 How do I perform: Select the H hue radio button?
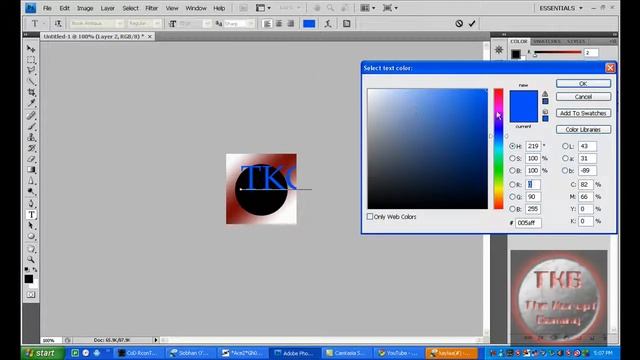coord(512,146)
